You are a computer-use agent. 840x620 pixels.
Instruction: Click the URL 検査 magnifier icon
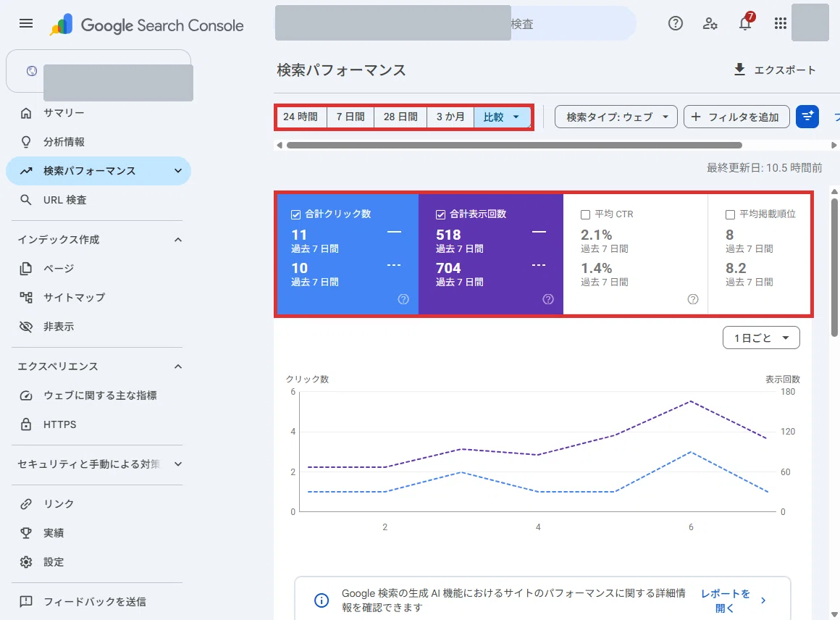(26, 200)
